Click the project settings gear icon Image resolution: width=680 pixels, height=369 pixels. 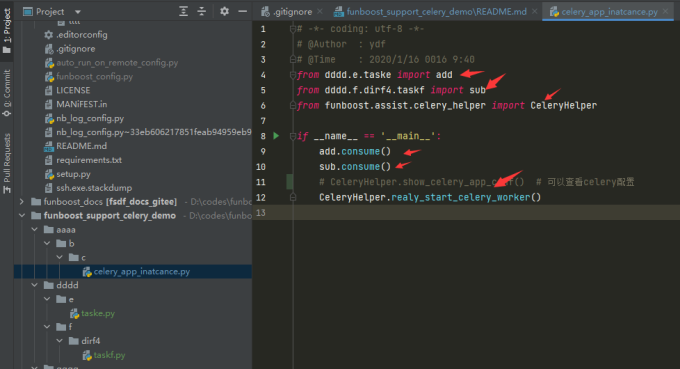tap(224, 11)
